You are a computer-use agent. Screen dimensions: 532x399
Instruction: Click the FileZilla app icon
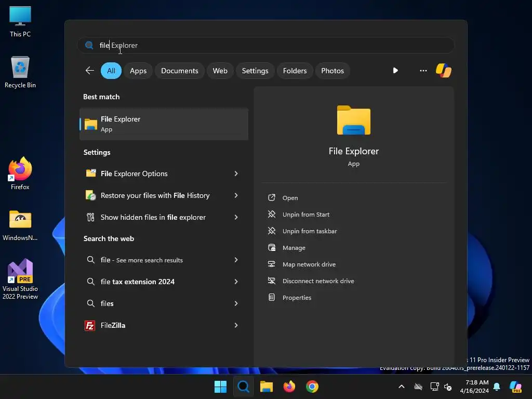click(x=90, y=326)
